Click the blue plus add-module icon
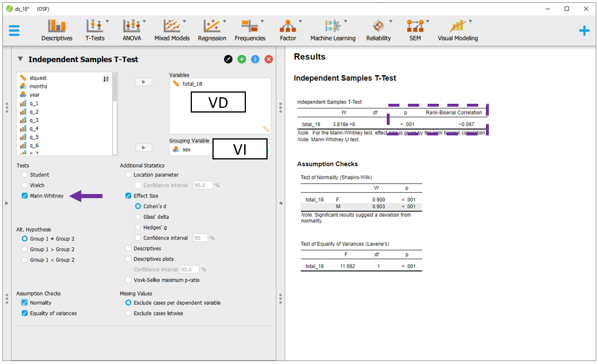Image resolution: width=598 pixels, height=364 pixels. point(584,30)
